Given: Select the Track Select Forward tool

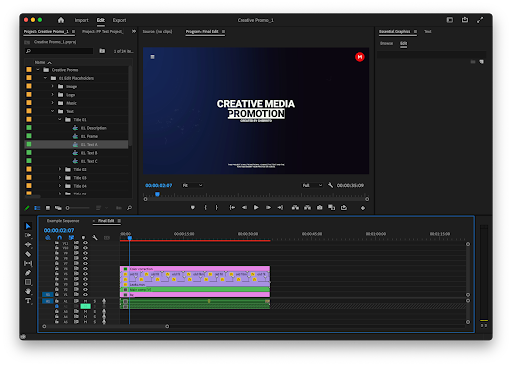Looking at the screenshot, I should (x=28, y=235).
